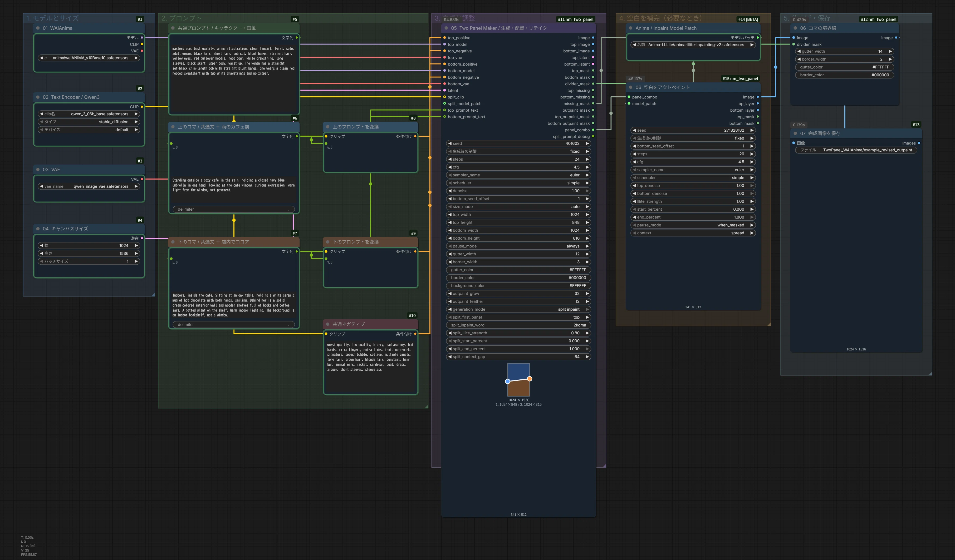The image size is (955, 560).
Task: Click the collapse dot of the 03 VAE node
Action: 38,169
